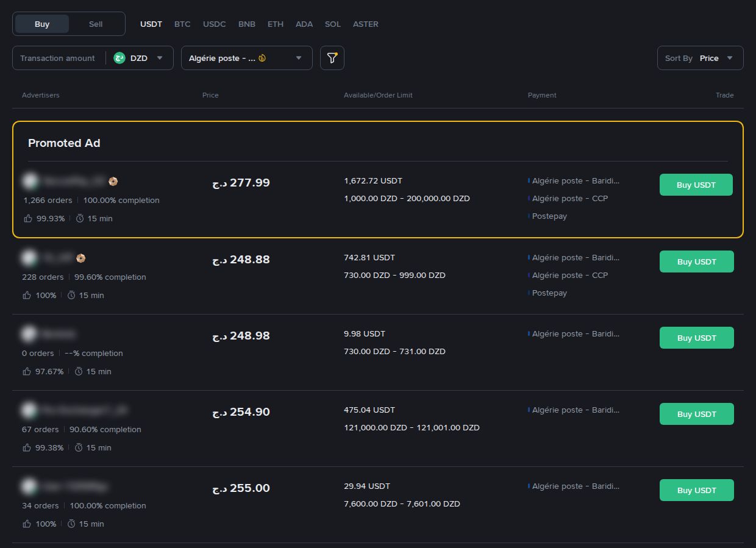Viewport: 756px width, 548px height.
Task: Select the USDC coin tab
Action: coord(215,24)
